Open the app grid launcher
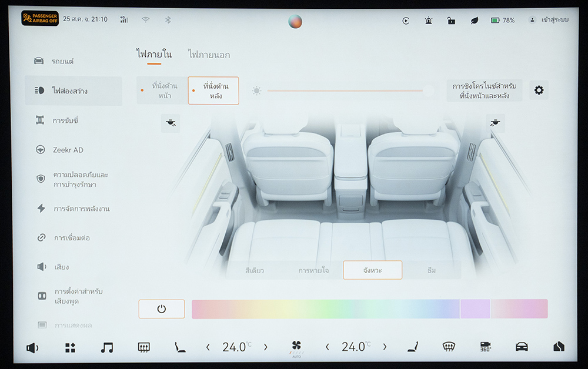Viewport: 588px width, 369px height. [70, 347]
